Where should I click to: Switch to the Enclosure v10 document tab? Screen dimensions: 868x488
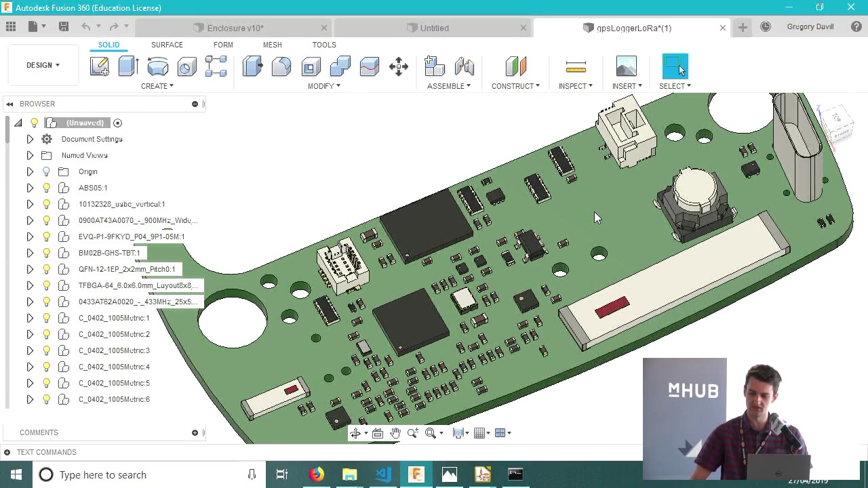coord(235,28)
